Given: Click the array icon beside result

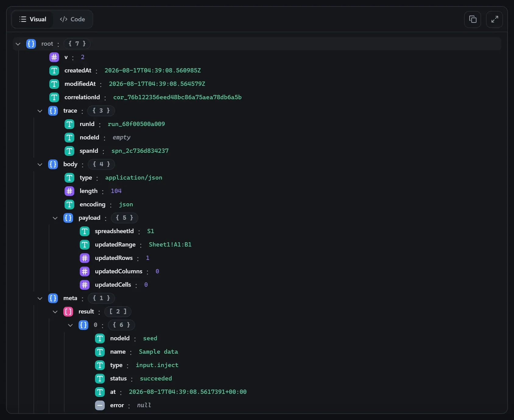Looking at the screenshot, I should coord(68,312).
